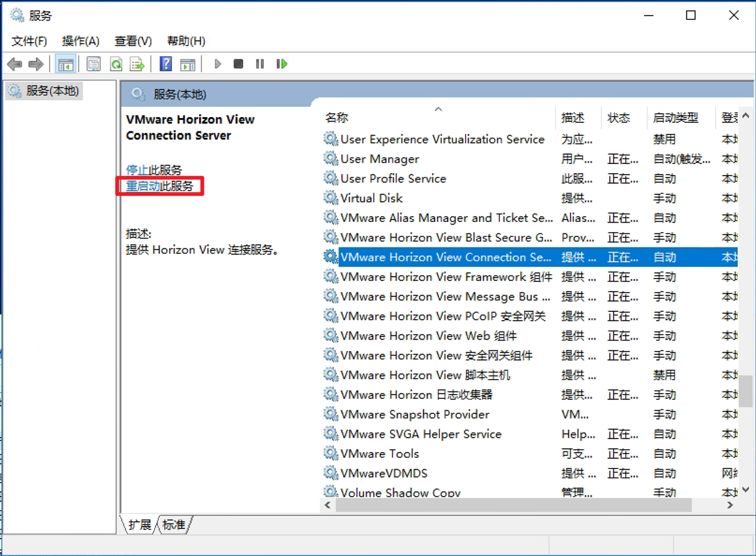This screenshot has width=756, height=556.
Task: Click the gear icon for VMwareVDMDS
Action: (x=331, y=473)
